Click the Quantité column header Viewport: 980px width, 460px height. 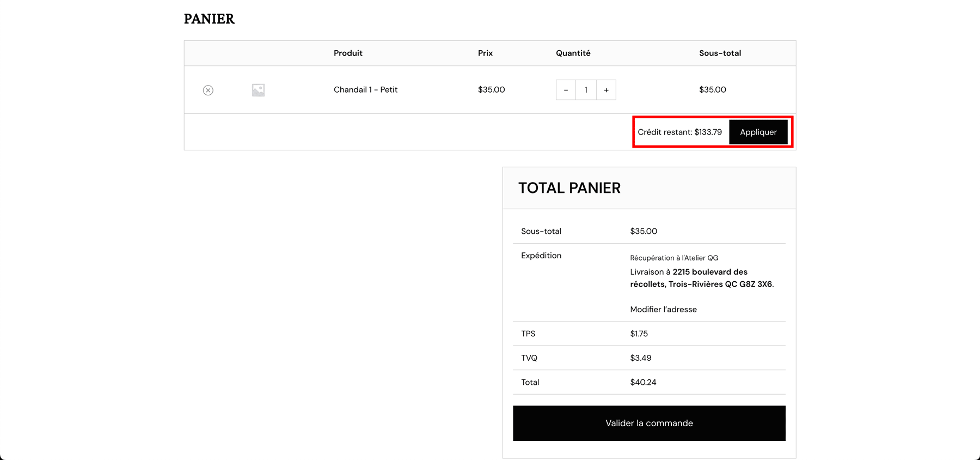(573, 53)
